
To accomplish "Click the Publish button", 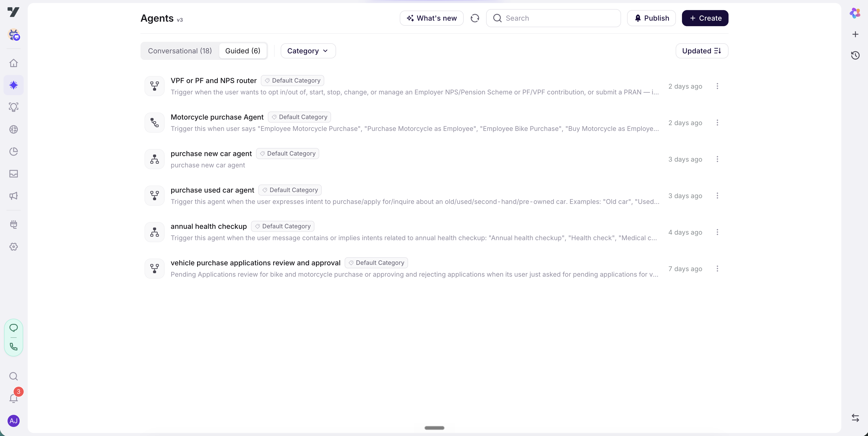I will click(651, 18).
